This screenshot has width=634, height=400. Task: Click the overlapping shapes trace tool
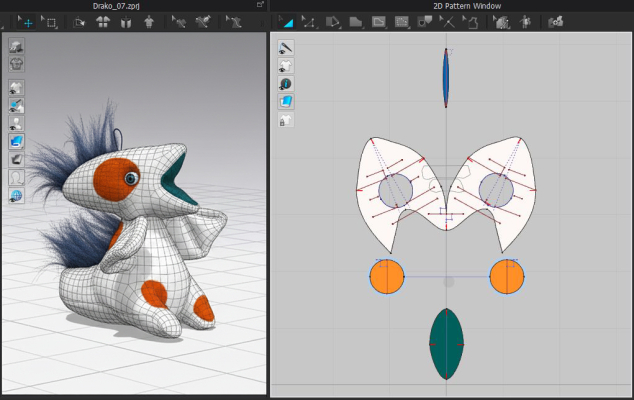pos(425,22)
